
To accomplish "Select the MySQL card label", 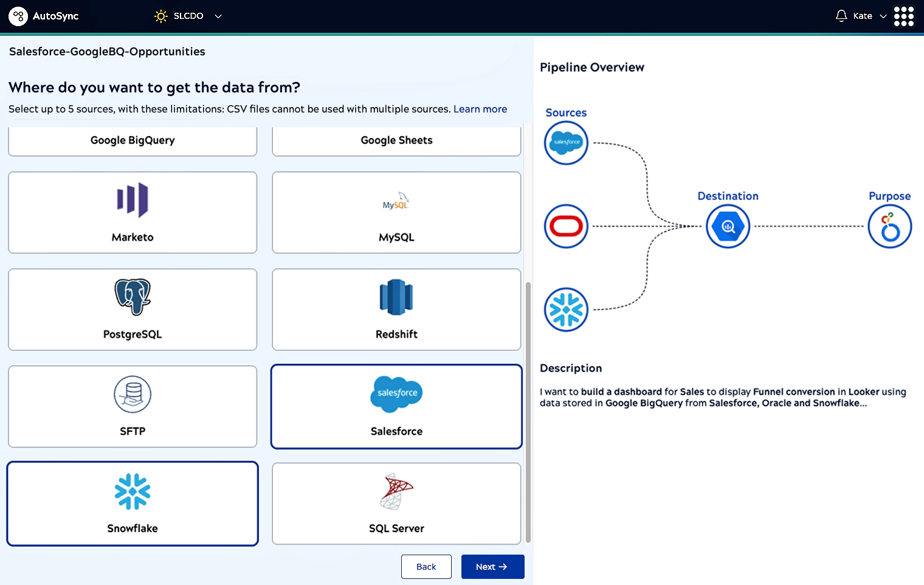I will [396, 237].
